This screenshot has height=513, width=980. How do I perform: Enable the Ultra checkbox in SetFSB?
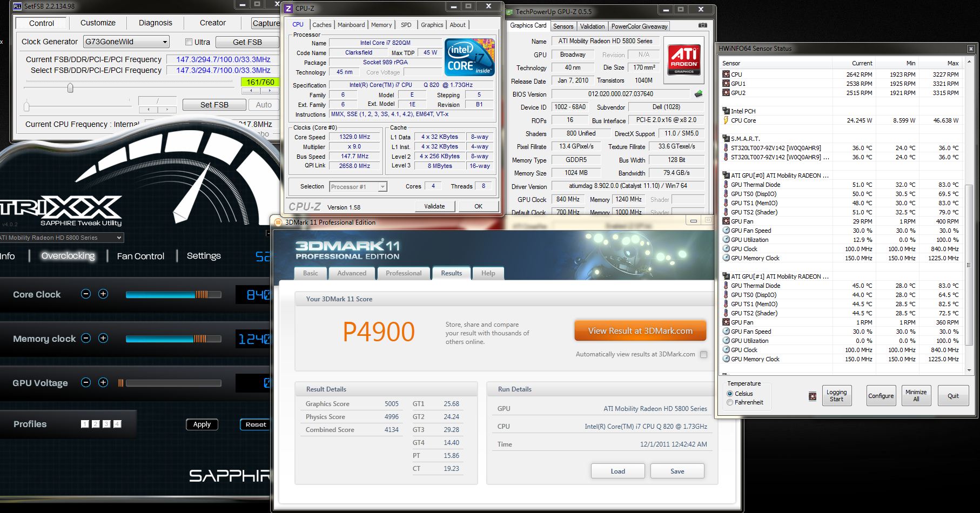[189, 42]
